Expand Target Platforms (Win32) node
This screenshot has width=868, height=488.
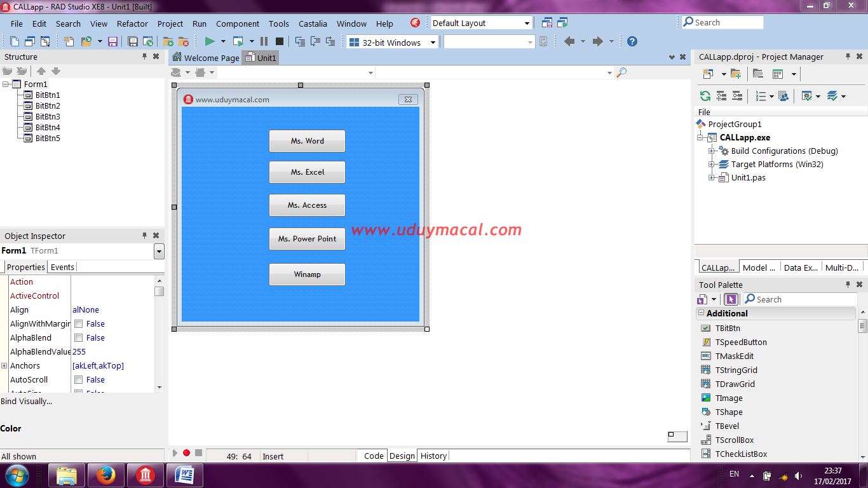[712, 165]
